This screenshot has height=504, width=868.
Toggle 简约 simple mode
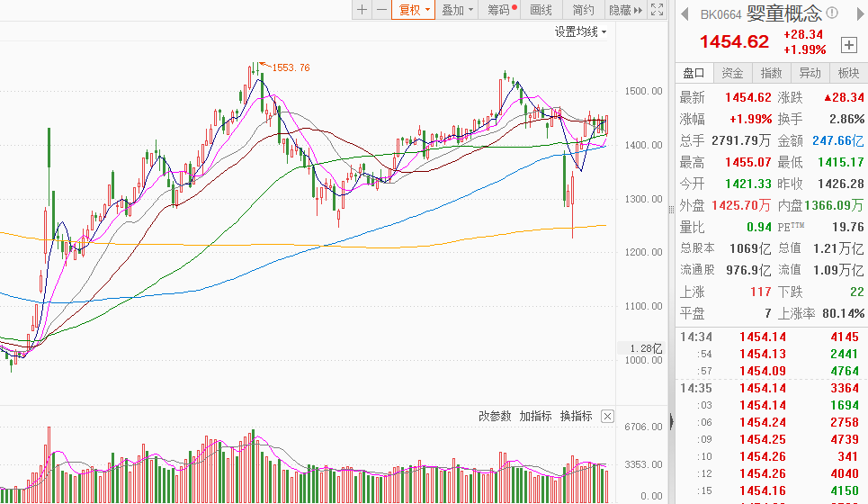(583, 10)
